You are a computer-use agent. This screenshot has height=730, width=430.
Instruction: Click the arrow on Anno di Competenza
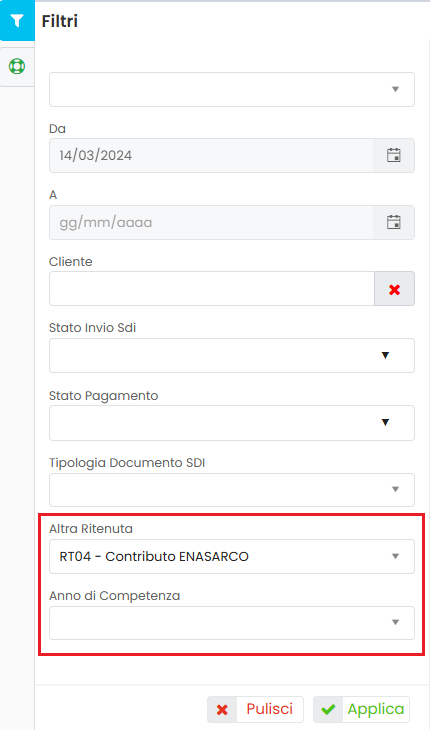[x=395, y=622]
